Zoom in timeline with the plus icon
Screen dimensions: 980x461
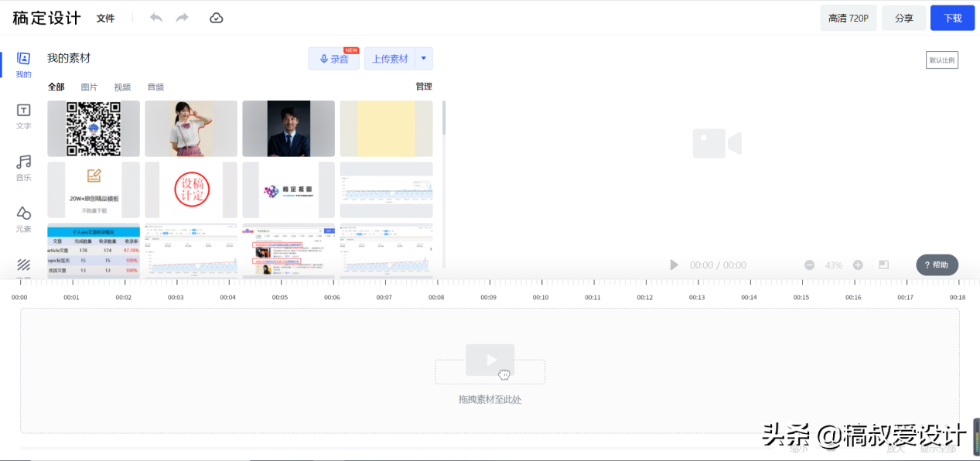[857, 265]
